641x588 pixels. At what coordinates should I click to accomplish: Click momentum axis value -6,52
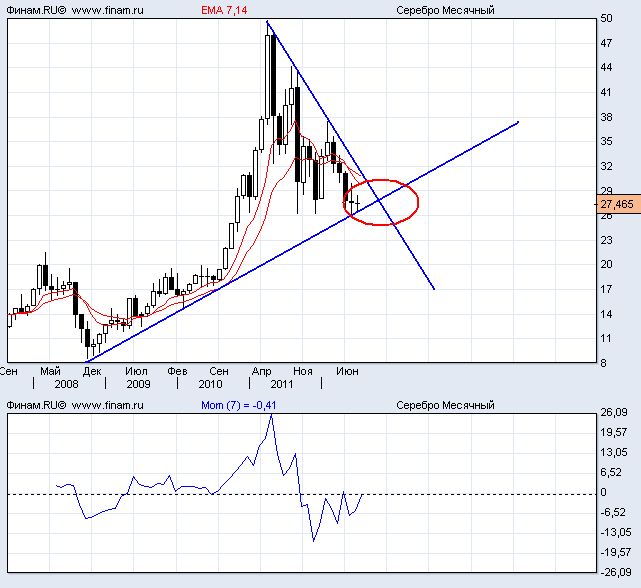613,512
